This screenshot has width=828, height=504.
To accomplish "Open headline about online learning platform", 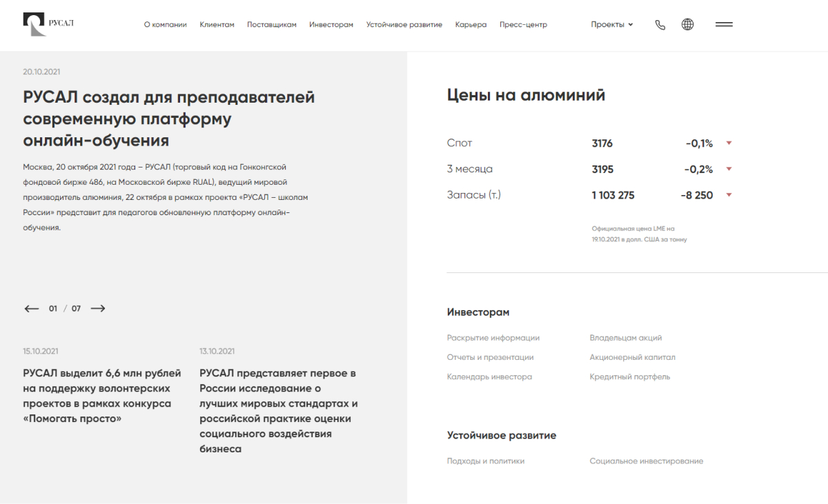I will (169, 119).
